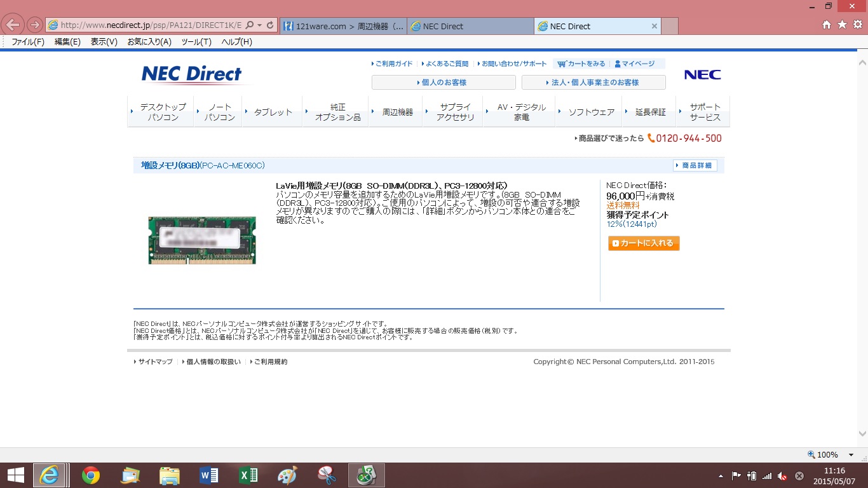Open 純正オプション品 category
The height and width of the screenshot is (488, 868).
pos(336,112)
